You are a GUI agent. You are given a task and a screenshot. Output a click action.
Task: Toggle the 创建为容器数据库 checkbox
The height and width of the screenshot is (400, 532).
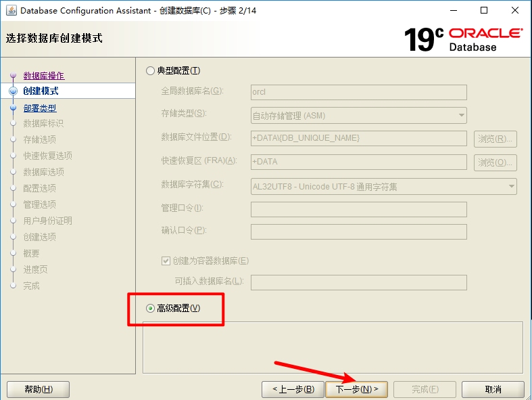[166, 261]
